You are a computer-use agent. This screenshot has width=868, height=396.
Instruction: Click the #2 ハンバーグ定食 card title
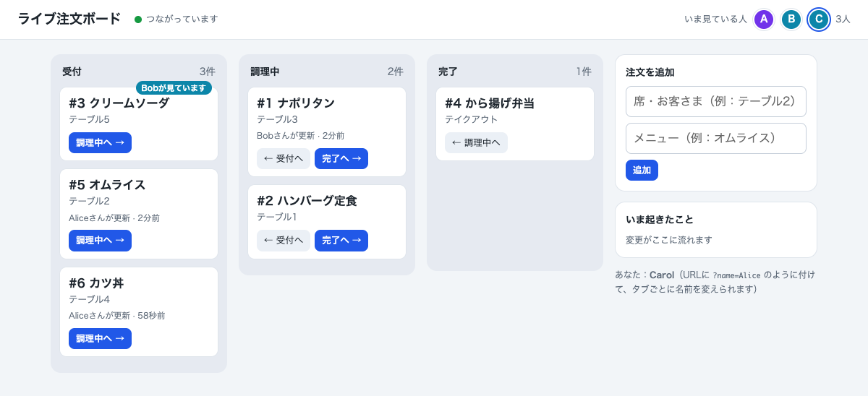307,201
